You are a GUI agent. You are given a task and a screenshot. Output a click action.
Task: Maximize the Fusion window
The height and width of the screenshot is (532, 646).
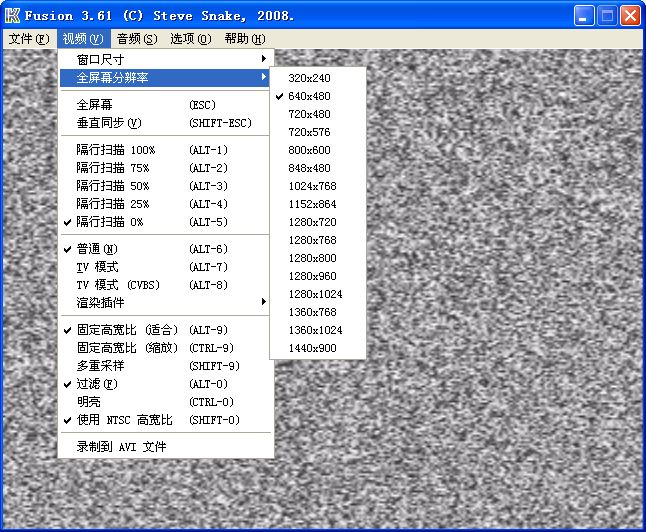pos(607,16)
